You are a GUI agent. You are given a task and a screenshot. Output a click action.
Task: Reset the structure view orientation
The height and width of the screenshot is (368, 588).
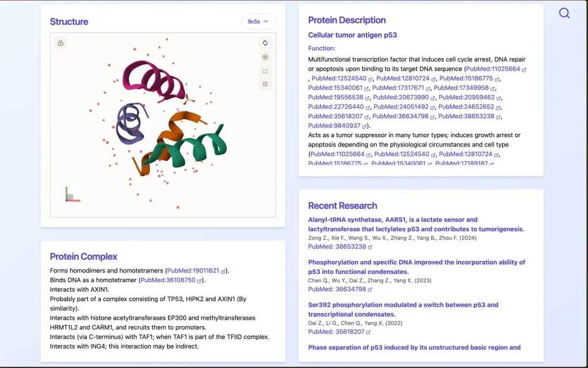pos(265,43)
